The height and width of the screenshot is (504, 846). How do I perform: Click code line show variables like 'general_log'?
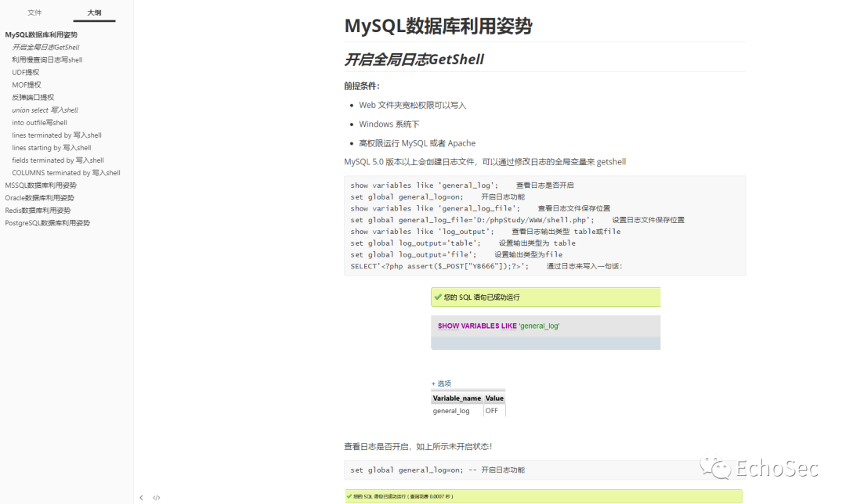[462, 185]
